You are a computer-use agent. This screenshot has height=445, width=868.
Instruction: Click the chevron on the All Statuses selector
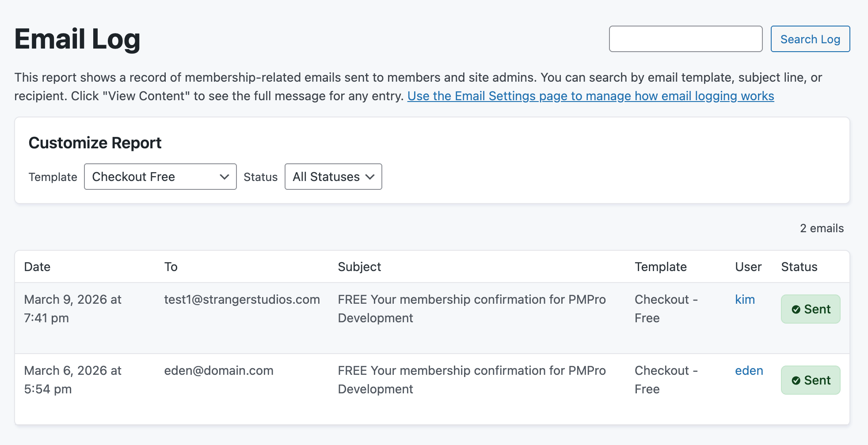pyautogui.click(x=369, y=177)
